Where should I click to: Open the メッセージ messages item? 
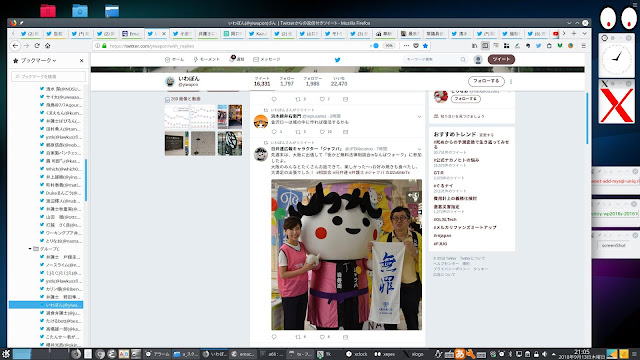click(267, 60)
